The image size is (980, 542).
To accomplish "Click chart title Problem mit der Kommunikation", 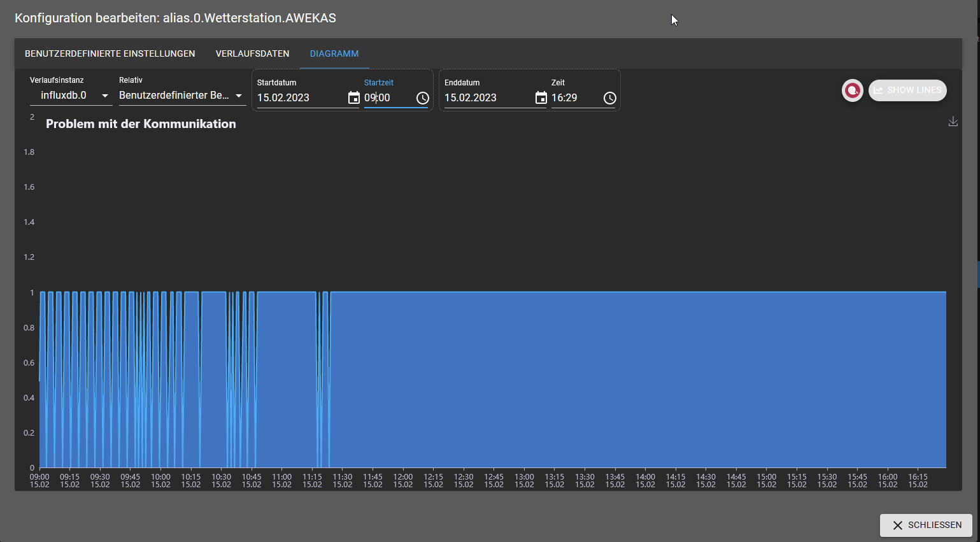I will coord(141,124).
